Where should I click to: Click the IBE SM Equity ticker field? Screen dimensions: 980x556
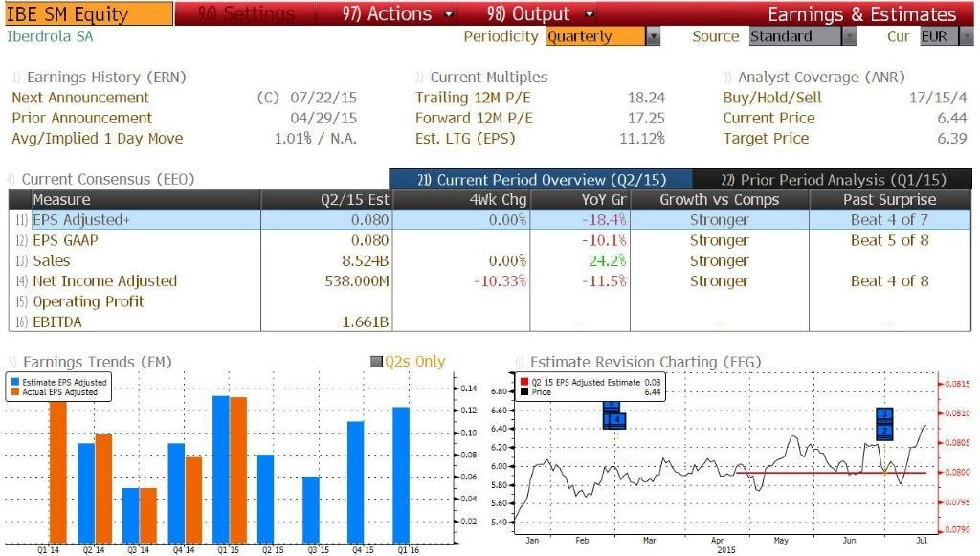[87, 13]
